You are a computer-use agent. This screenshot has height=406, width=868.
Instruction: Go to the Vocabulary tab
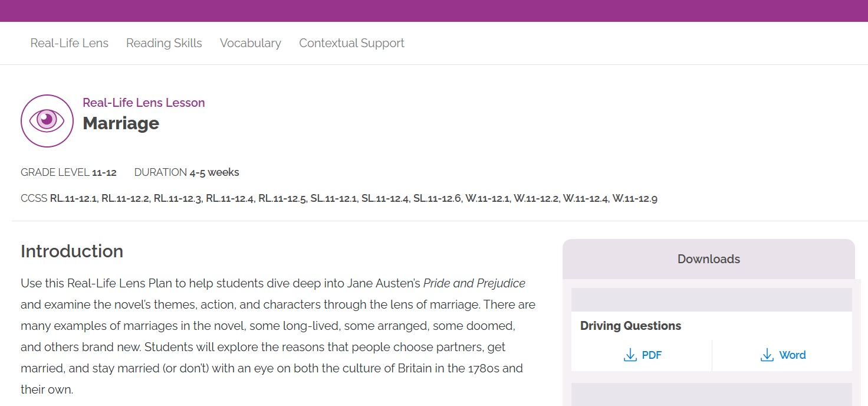coord(251,43)
